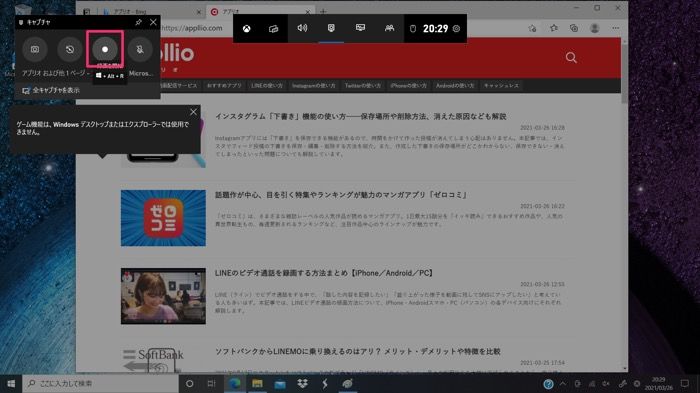Click the record last 30 seconds button
This screenshot has width=700, height=393.
click(70, 49)
